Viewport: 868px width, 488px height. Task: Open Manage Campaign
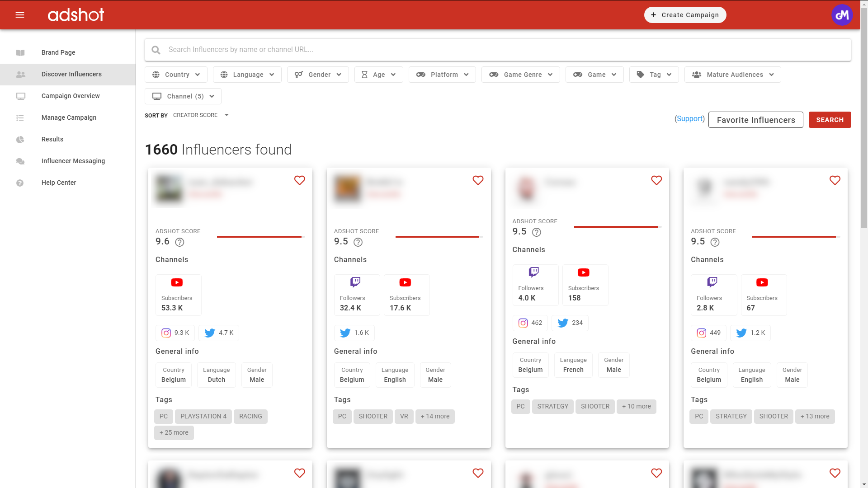click(x=68, y=117)
